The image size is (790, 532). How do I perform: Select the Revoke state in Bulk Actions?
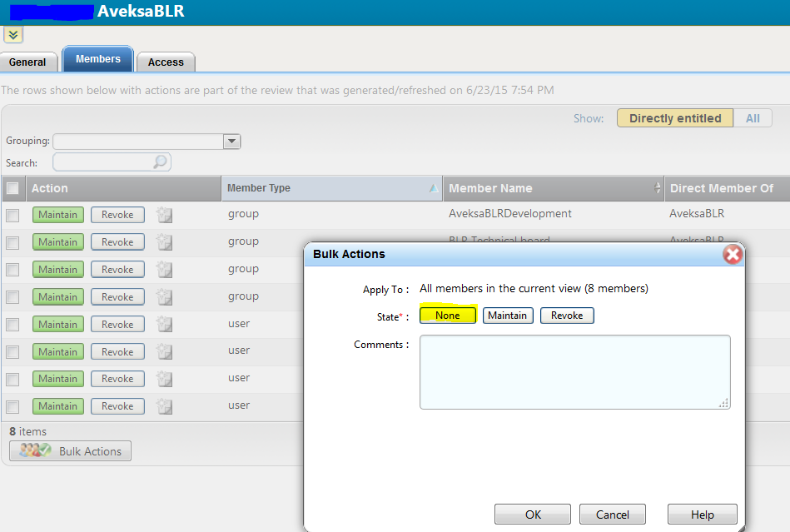(x=567, y=316)
